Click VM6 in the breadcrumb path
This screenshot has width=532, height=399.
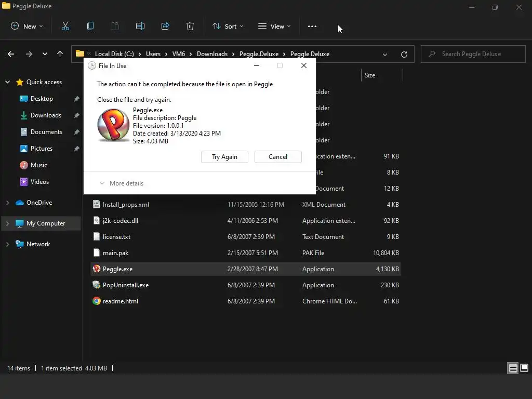(179, 54)
